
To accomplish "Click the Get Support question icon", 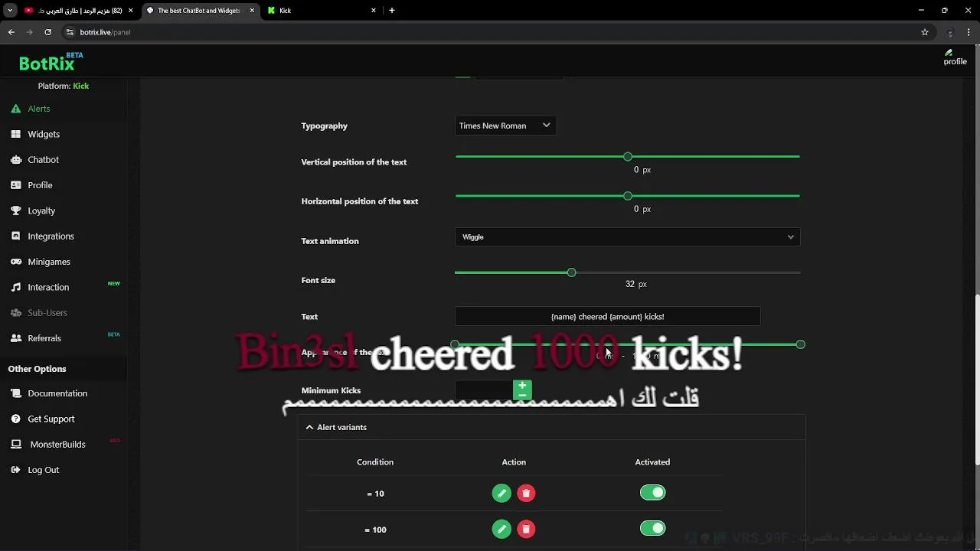I will [15, 419].
